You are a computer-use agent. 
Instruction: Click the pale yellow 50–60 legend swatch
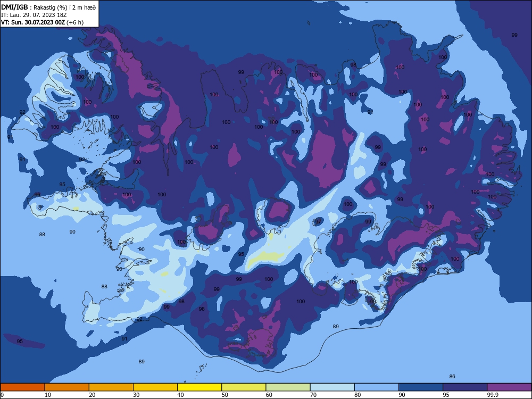pyautogui.click(x=244, y=387)
